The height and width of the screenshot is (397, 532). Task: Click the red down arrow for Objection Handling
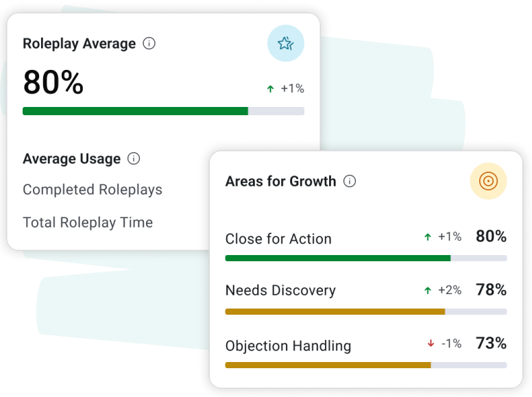click(431, 344)
